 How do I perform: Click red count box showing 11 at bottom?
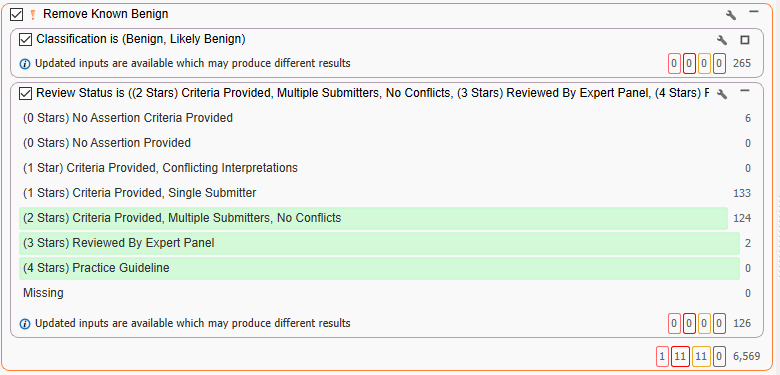(680, 356)
